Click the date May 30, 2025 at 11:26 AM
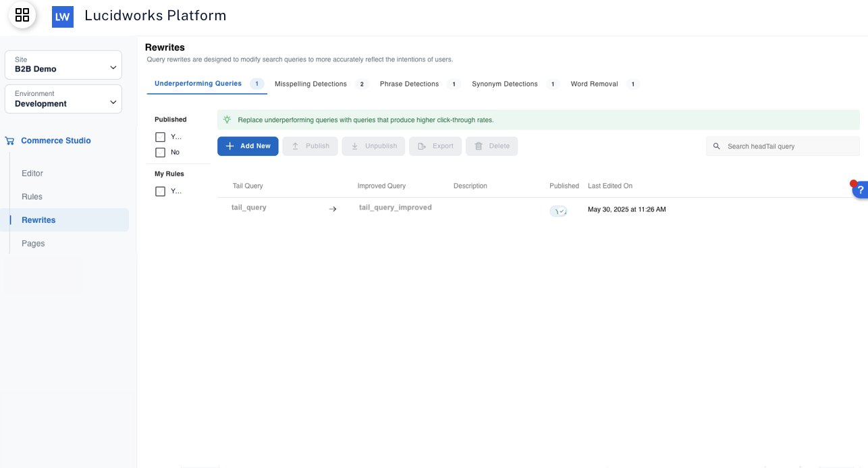Screen dimensions: 868x468 pyautogui.click(x=627, y=209)
